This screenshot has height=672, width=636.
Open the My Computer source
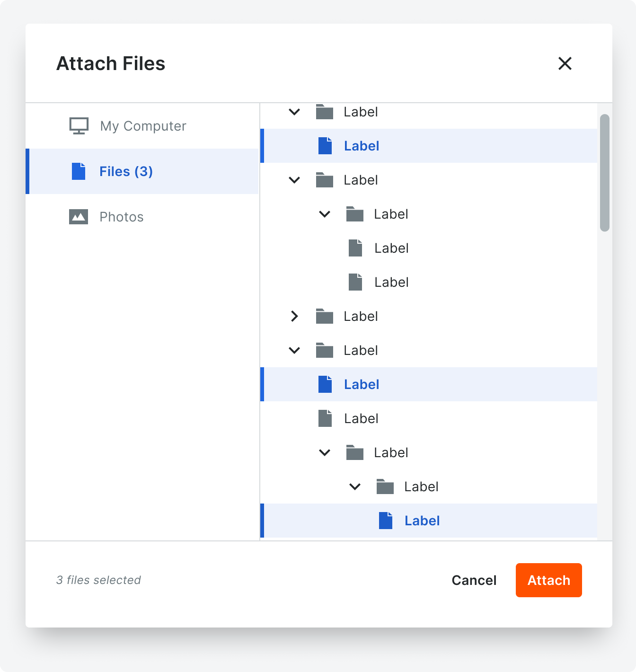(x=142, y=126)
